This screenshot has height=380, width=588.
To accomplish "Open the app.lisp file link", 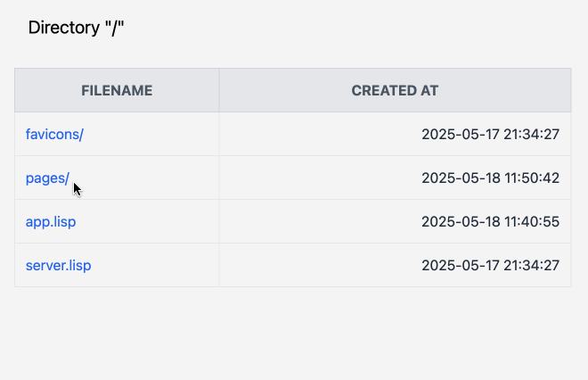I will pyautogui.click(x=51, y=221).
